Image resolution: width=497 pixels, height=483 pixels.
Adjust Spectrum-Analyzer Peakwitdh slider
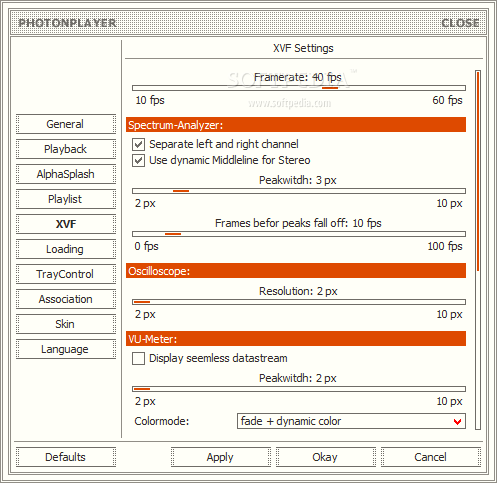click(x=299, y=191)
